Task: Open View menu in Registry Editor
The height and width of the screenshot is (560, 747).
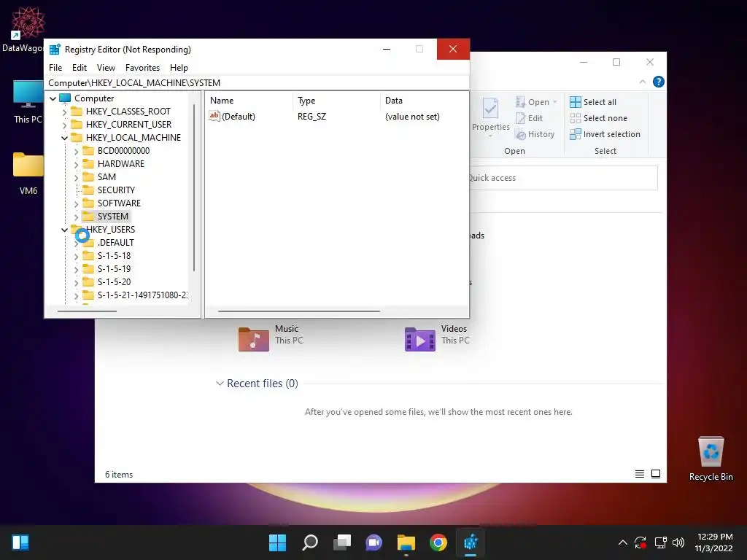Action: [x=106, y=68]
